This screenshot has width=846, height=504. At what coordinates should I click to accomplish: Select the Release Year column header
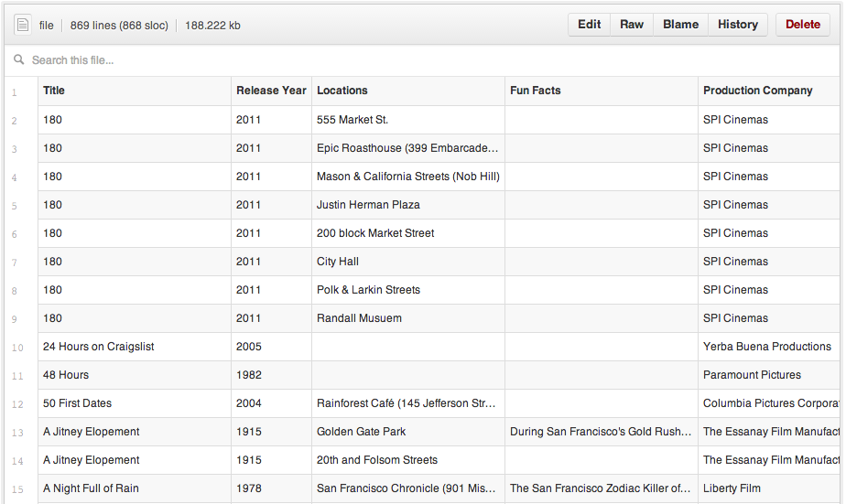pyautogui.click(x=271, y=91)
